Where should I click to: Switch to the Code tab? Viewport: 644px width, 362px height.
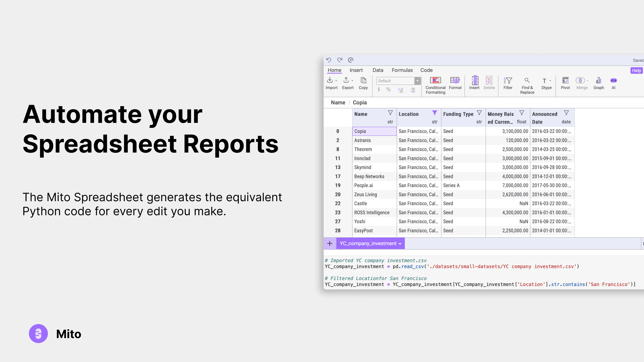(x=426, y=70)
